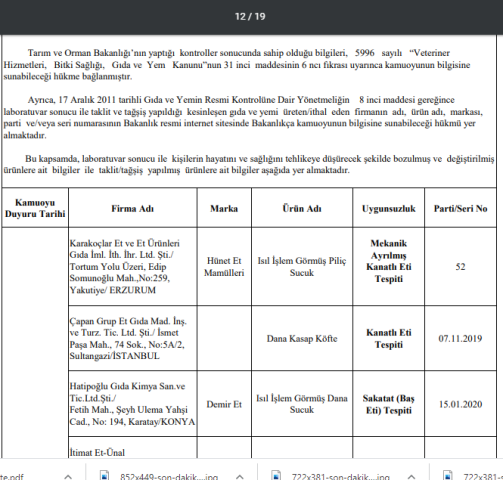
Task: Expand options chevron for the .pdf download
Action: 68,477
